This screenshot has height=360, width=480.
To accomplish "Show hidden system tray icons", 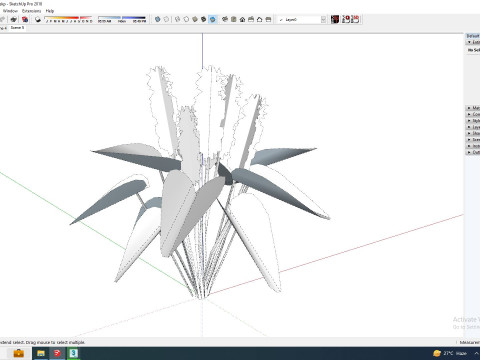I will [477, 353].
